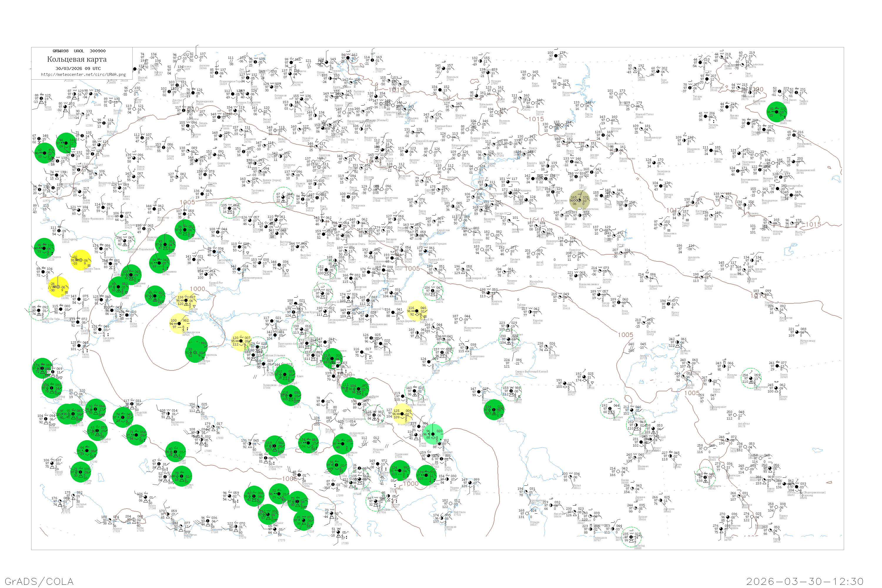Click the pale yellow Гудермес station circle
882x588 pixels.
pos(402,414)
